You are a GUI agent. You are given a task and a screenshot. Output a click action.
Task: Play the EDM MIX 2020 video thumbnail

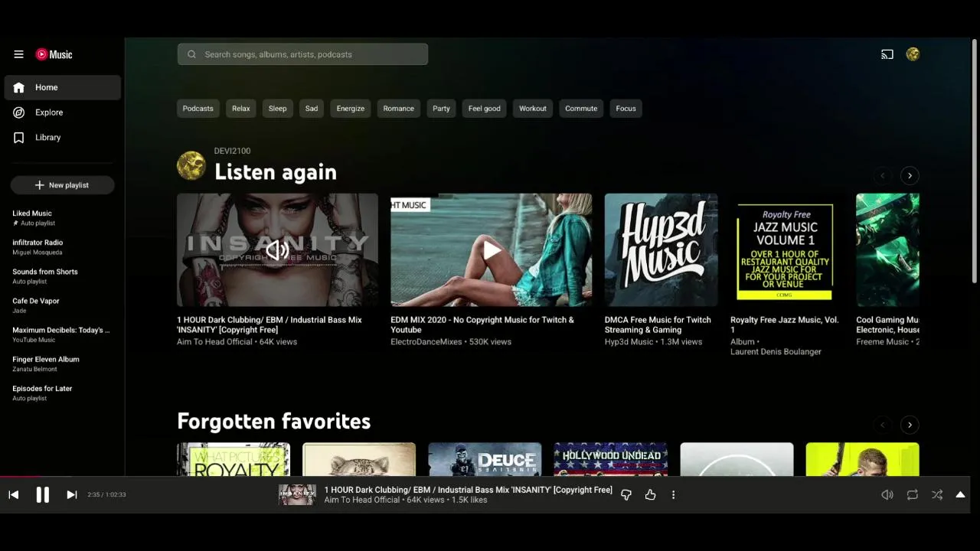pyautogui.click(x=492, y=249)
